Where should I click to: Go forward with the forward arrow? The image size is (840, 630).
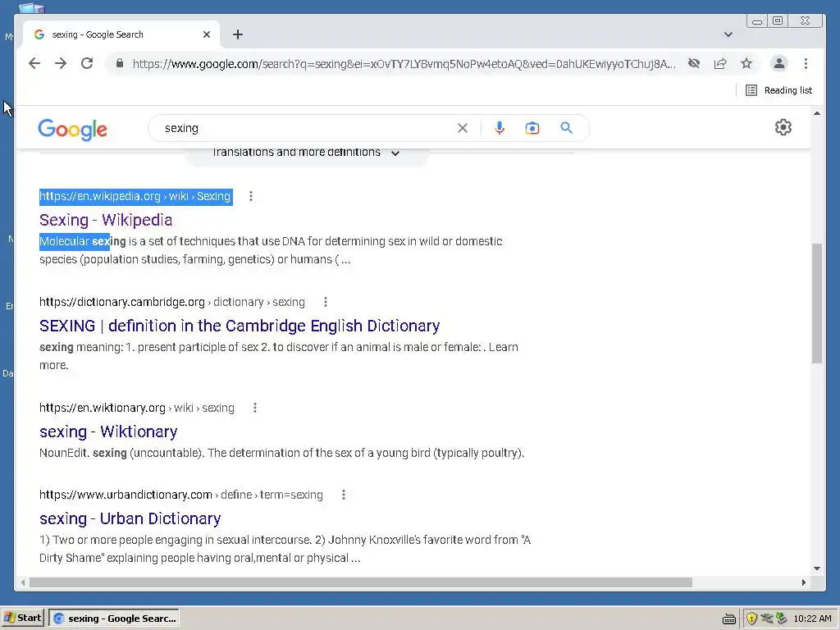coord(61,64)
